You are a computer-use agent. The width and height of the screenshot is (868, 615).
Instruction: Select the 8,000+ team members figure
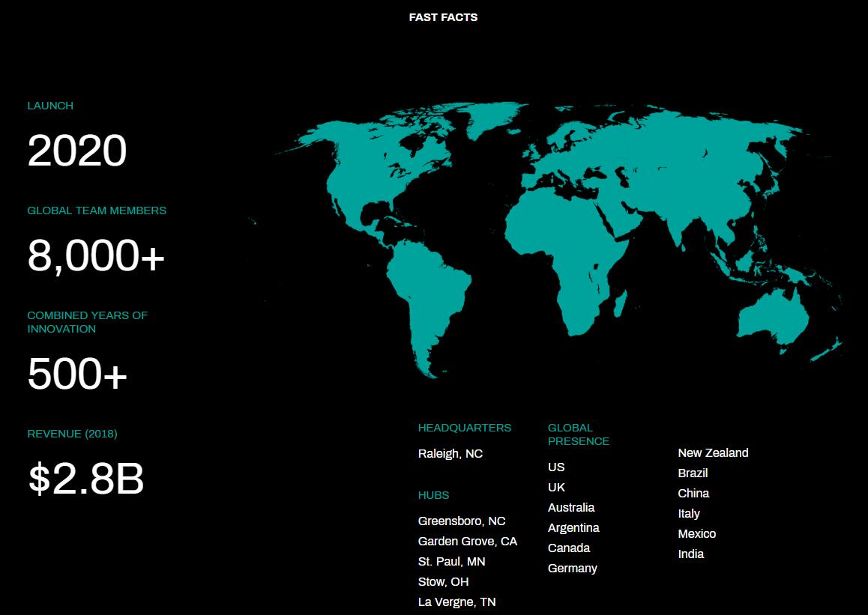coord(96,256)
